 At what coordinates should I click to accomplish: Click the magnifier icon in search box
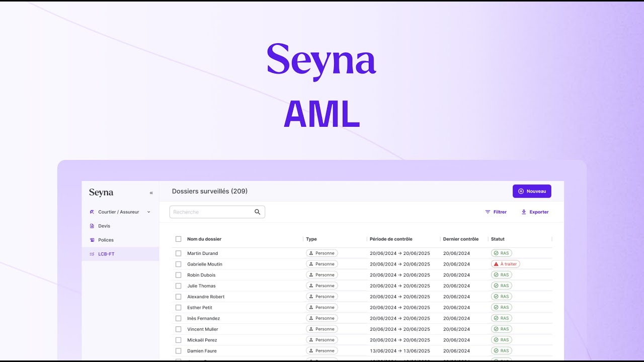point(258,212)
